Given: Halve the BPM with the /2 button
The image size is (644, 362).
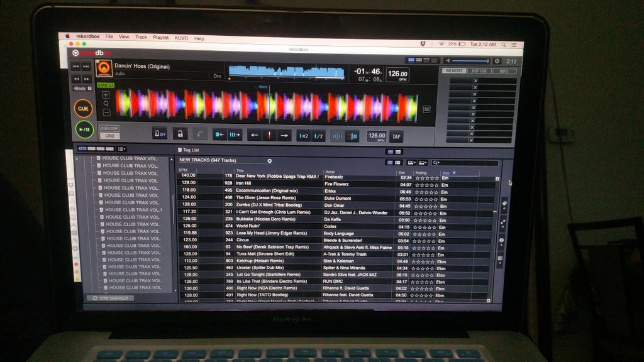Looking at the screenshot, I should [x=318, y=136].
